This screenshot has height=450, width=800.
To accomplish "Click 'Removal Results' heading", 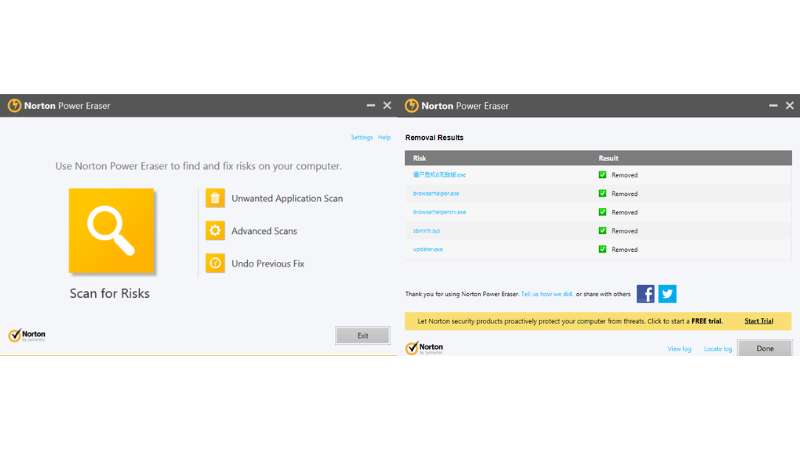I will pyautogui.click(x=434, y=137).
